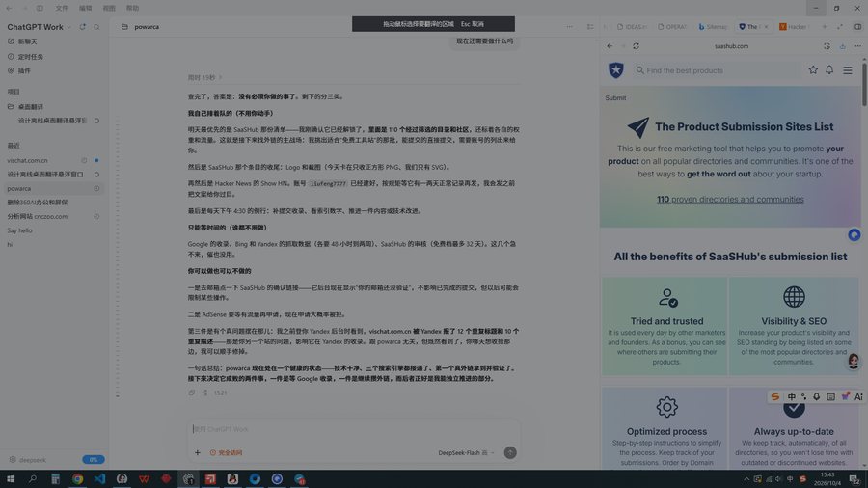The height and width of the screenshot is (488, 868).
Task: Open the 删除360AI办公和屏保 conversation
Action: click(x=54, y=203)
